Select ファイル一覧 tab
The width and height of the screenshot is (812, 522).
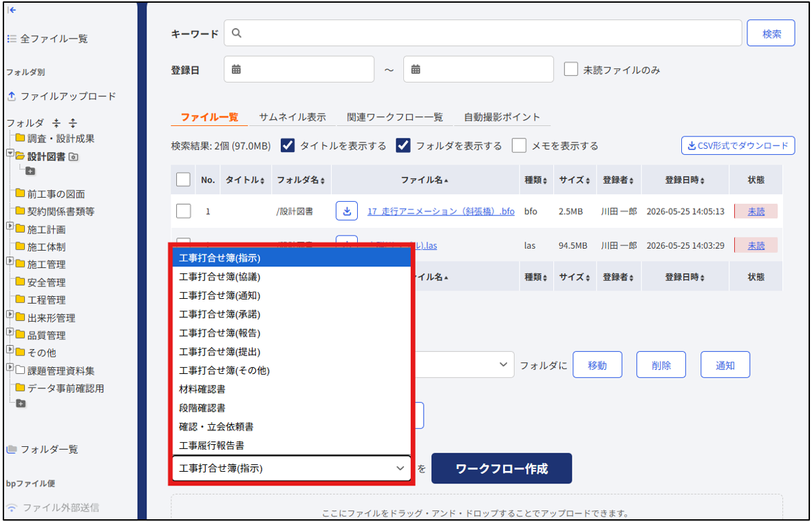[x=209, y=117]
